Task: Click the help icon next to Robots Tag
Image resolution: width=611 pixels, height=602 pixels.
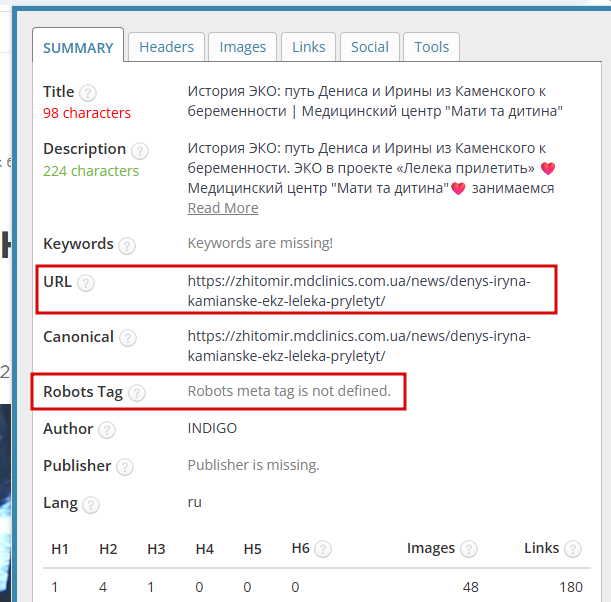Action: click(x=137, y=393)
